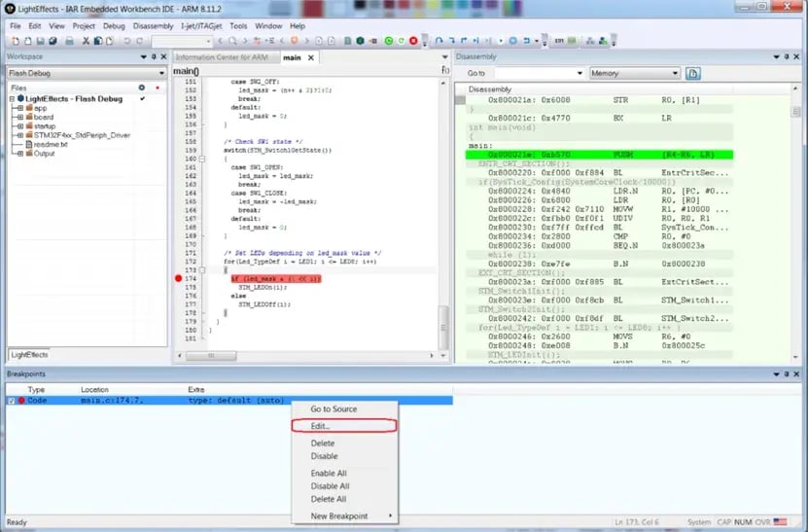The height and width of the screenshot is (532, 808).
Task: Stop debugging with the red stop icon
Action: click(x=413, y=41)
